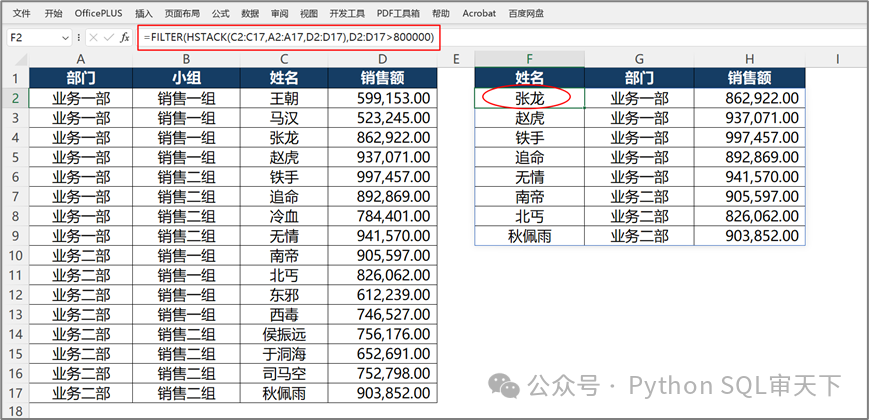Open the 百度网盘 tab
Screen dimensions: 869x420
point(526,13)
